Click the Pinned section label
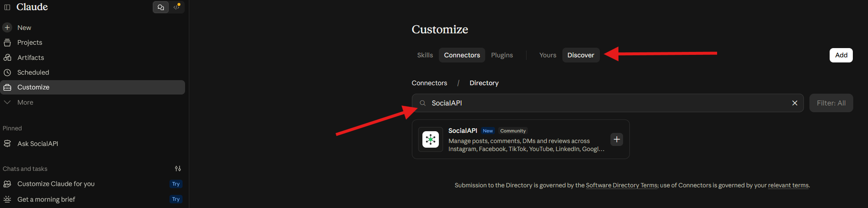Image resolution: width=868 pixels, height=208 pixels. [12, 128]
